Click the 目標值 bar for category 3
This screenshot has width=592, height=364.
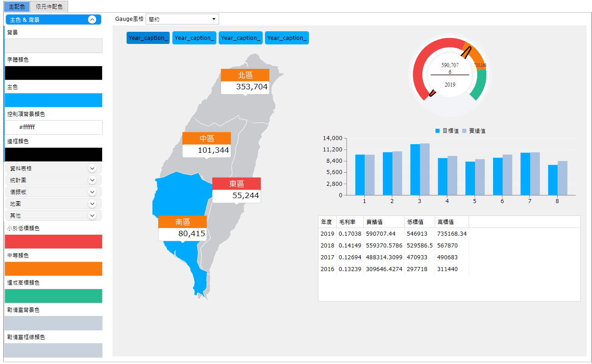[x=415, y=170]
